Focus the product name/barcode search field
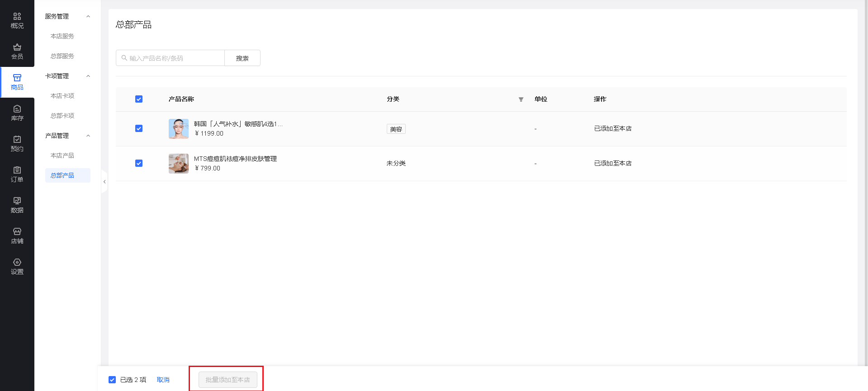This screenshot has width=868, height=391. click(171, 58)
